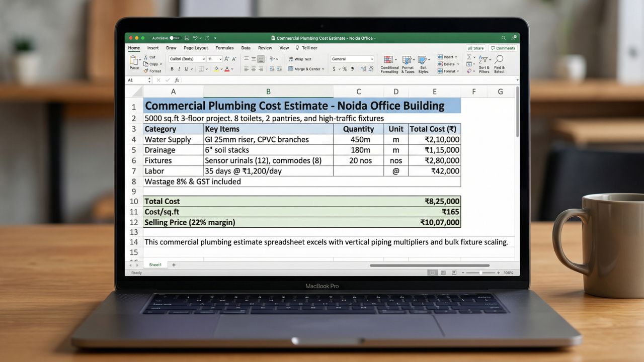Open the Comments panel
This screenshot has height=362, width=644.
[x=503, y=48]
